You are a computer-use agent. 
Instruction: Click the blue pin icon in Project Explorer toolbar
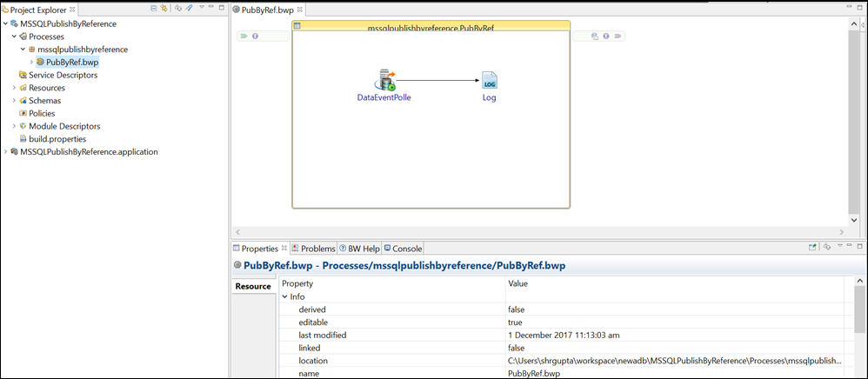tap(188, 9)
